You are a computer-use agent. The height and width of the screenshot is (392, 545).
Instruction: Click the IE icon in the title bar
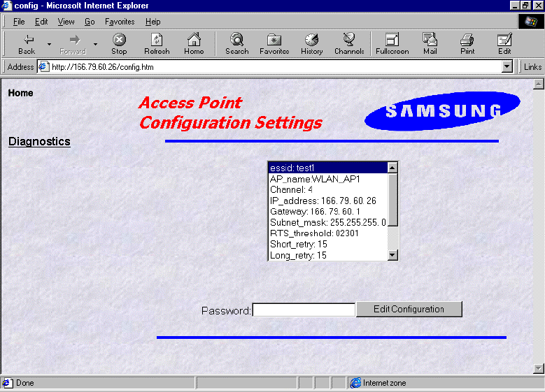tap(6, 6)
